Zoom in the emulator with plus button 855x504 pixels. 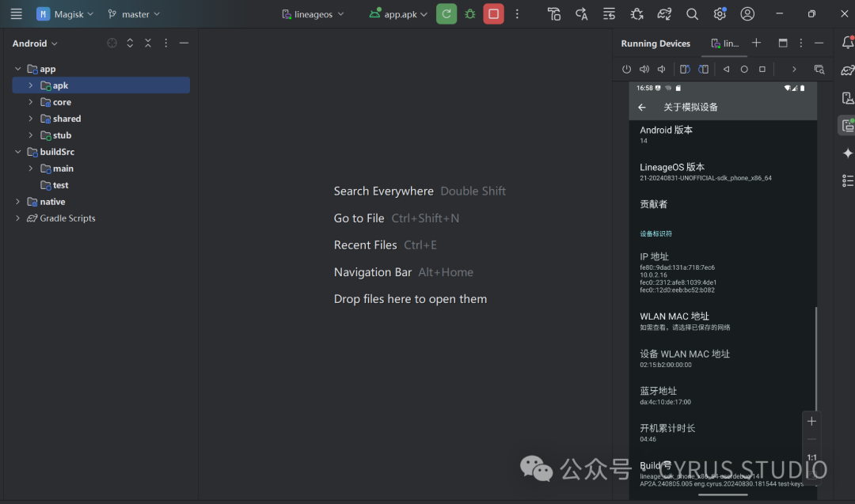point(811,421)
